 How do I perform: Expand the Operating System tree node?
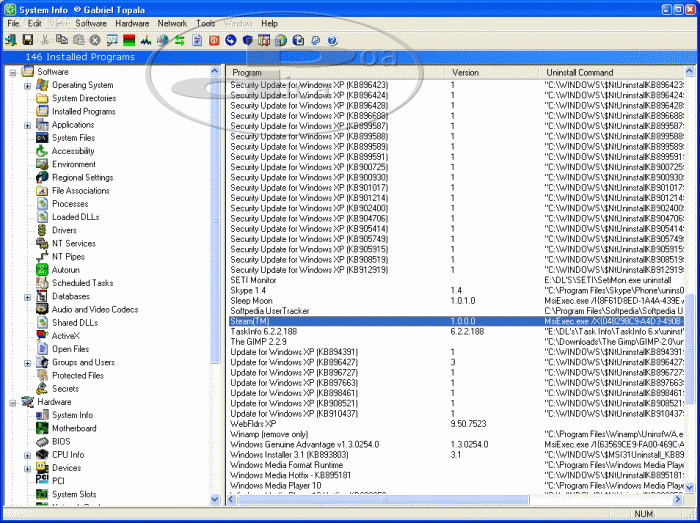click(28, 85)
